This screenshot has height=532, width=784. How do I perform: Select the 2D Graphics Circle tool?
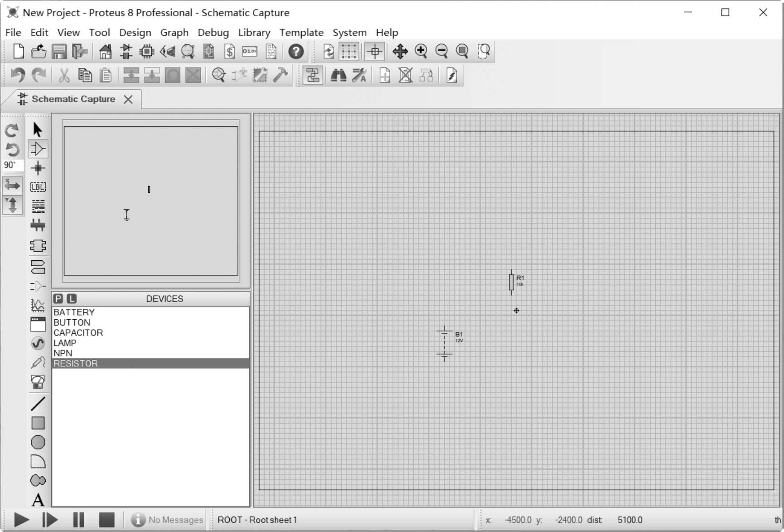click(x=38, y=442)
